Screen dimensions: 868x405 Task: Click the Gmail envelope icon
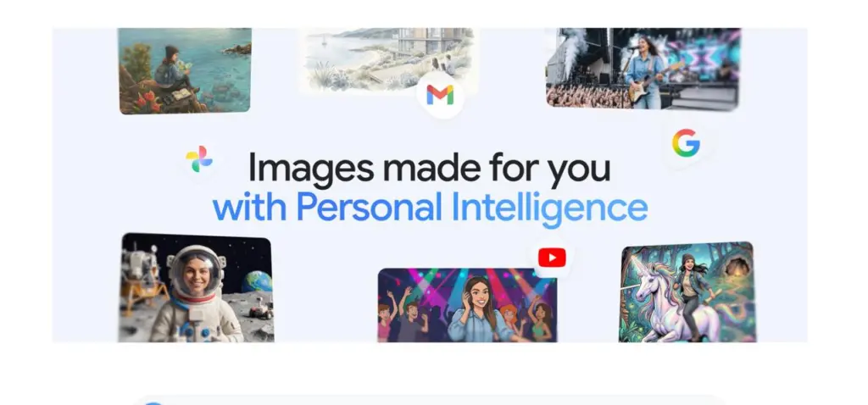[x=440, y=95]
